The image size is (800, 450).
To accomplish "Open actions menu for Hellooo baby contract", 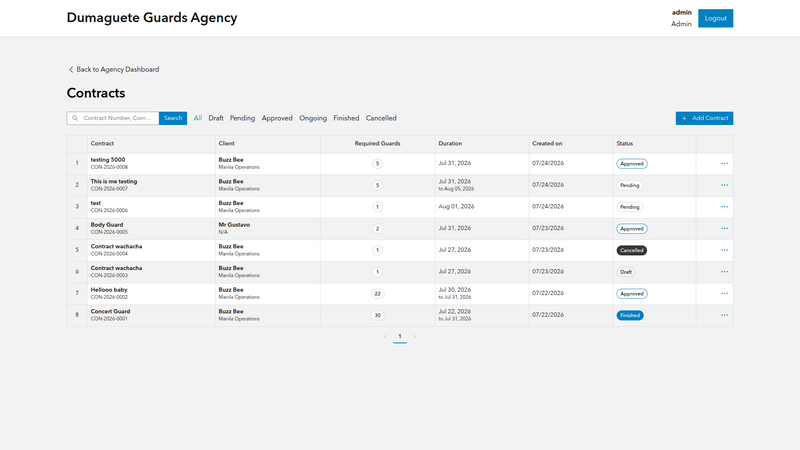I will point(724,294).
